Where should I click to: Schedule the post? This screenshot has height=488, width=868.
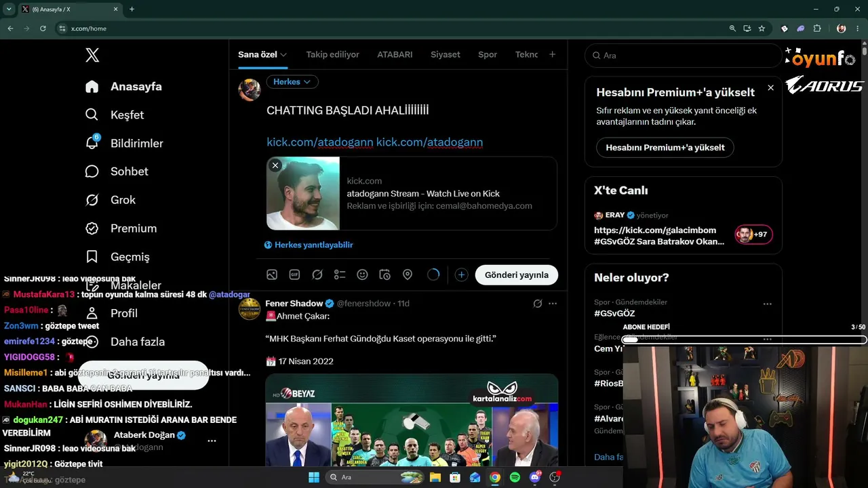point(384,274)
